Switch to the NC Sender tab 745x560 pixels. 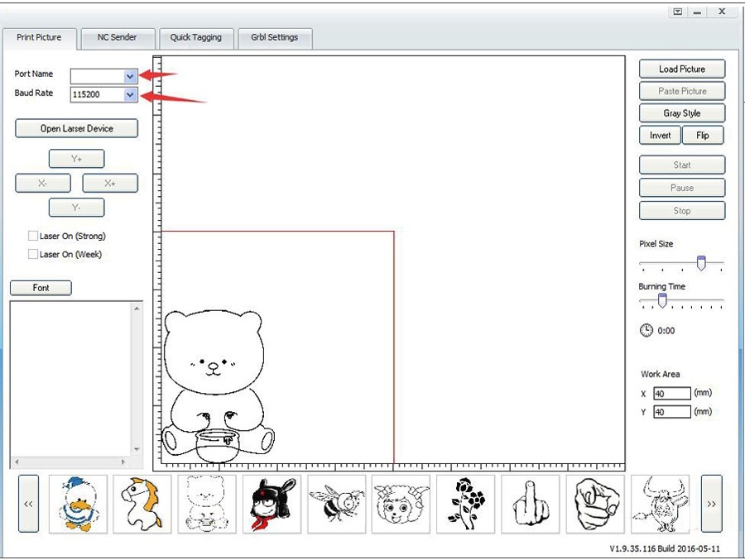(117, 38)
